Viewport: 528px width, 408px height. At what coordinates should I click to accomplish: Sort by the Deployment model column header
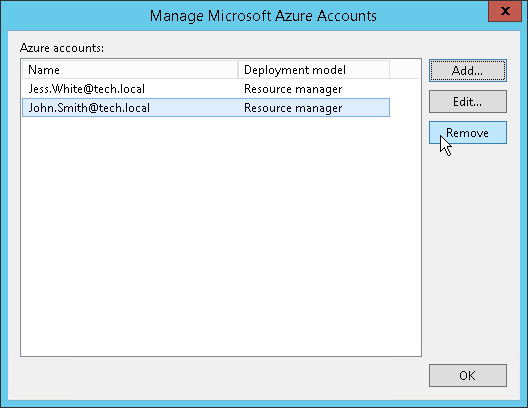pyautogui.click(x=314, y=70)
